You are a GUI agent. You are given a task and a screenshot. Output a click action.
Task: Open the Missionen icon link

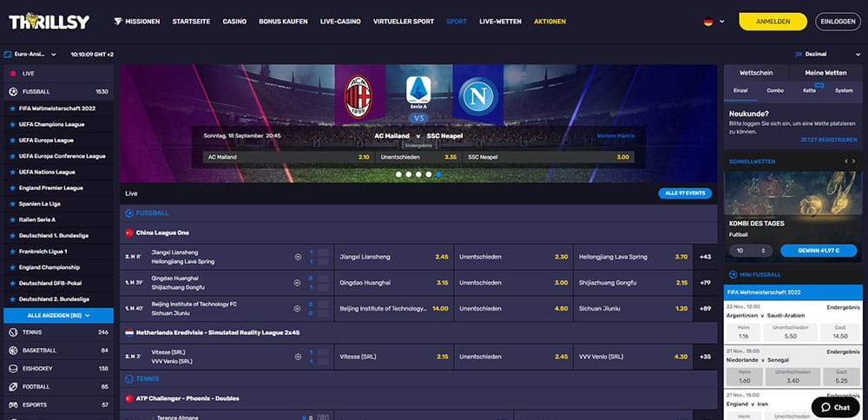(117, 22)
